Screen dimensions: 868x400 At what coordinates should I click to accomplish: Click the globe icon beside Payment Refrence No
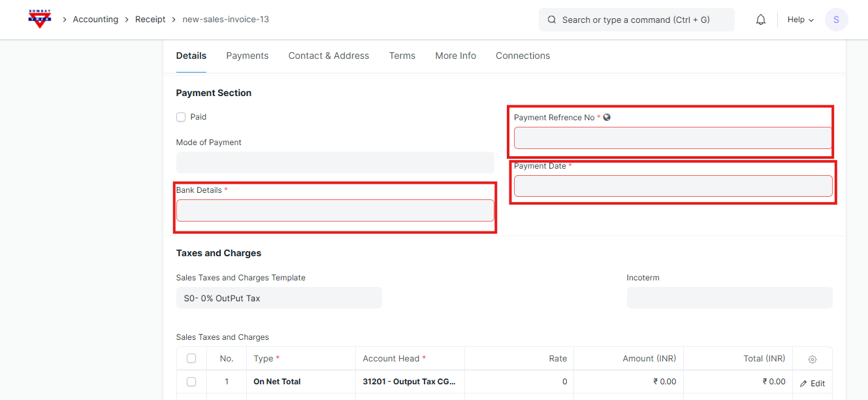[607, 118]
